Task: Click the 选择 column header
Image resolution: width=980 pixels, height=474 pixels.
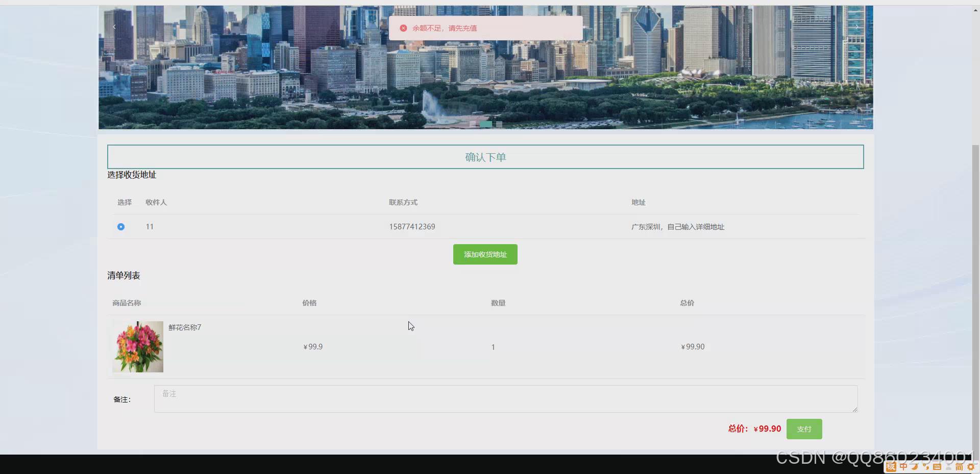Action: tap(125, 202)
